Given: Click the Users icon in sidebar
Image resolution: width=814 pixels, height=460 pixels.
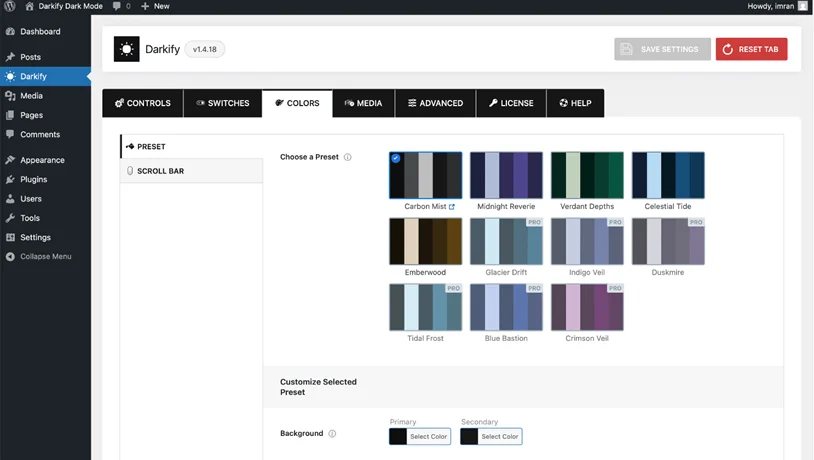Looking at the screenshot, I should click(x=10, y=199).
